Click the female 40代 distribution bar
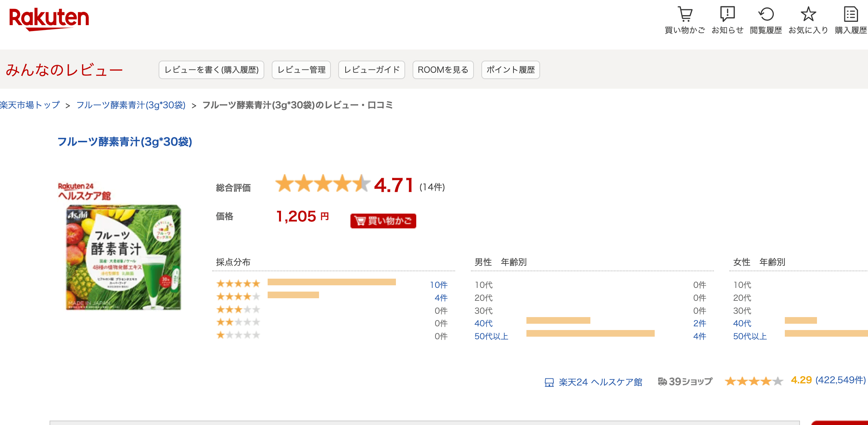The height and width of the screenshot is (425, 868). click(x=801, y=320)
